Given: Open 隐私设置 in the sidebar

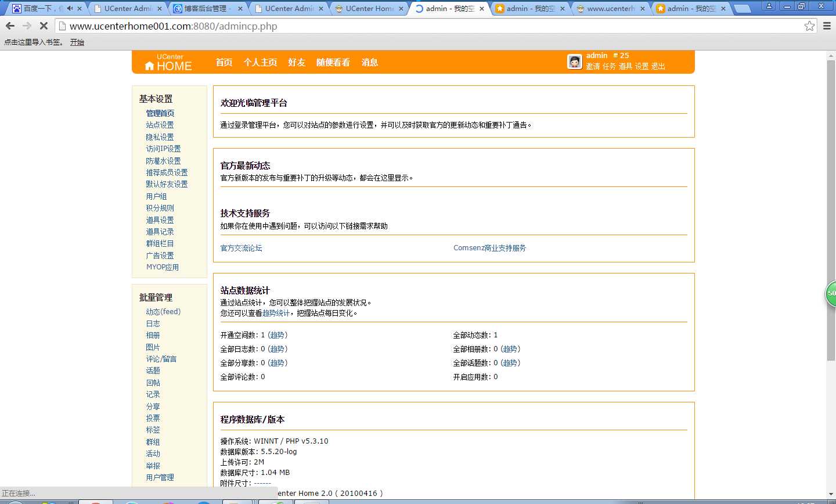Looking at the screenshot, I should [x=160, y=137].
